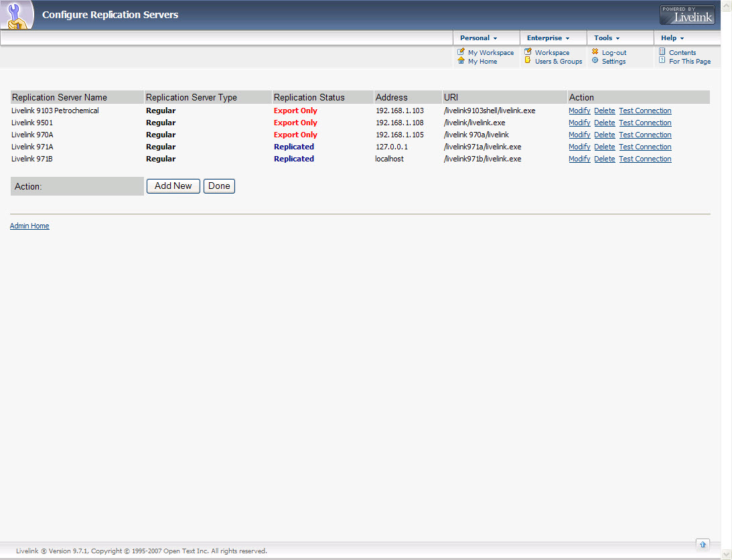Modify the Livelink 9103 Petrochemical server
Image resolution: width=732 pixels, height=560 pixels.
[579, 111]
